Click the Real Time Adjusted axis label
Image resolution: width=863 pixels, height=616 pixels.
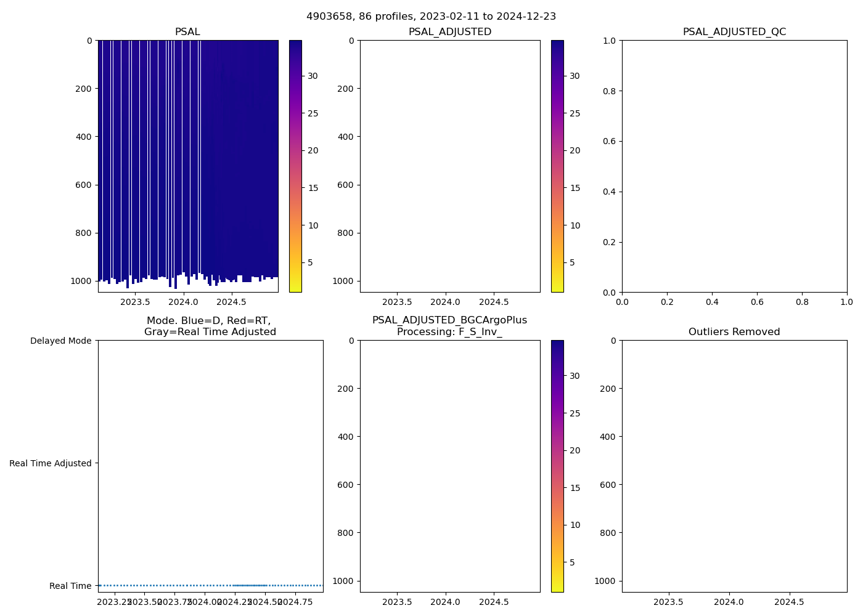(50, 463)
